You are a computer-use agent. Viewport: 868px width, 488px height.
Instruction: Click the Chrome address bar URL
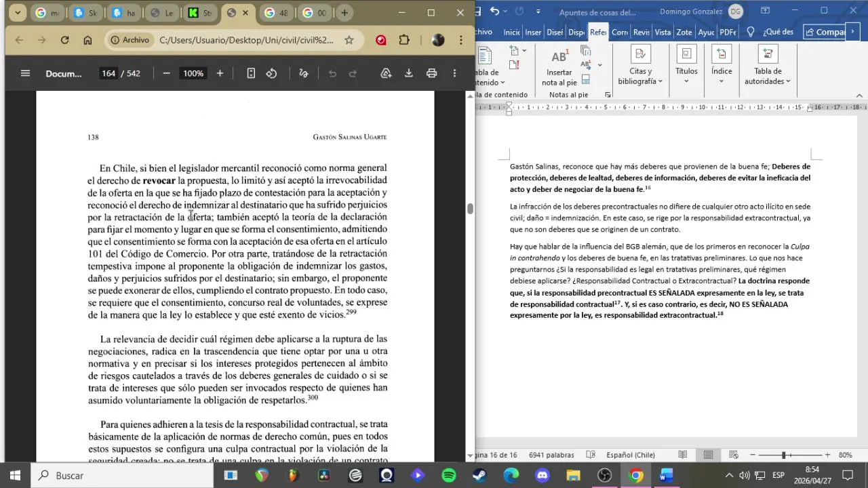pyautogui.click(x=246, y=40)
